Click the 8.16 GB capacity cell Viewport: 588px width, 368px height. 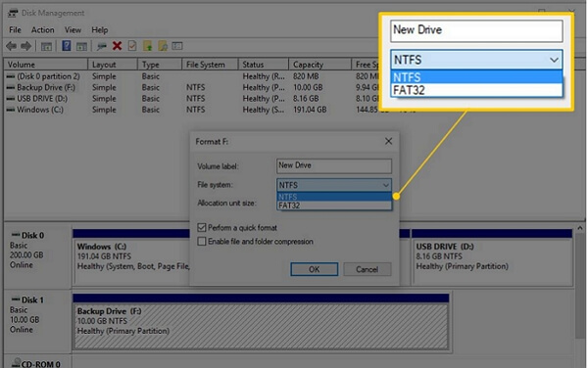click(306, 99)
